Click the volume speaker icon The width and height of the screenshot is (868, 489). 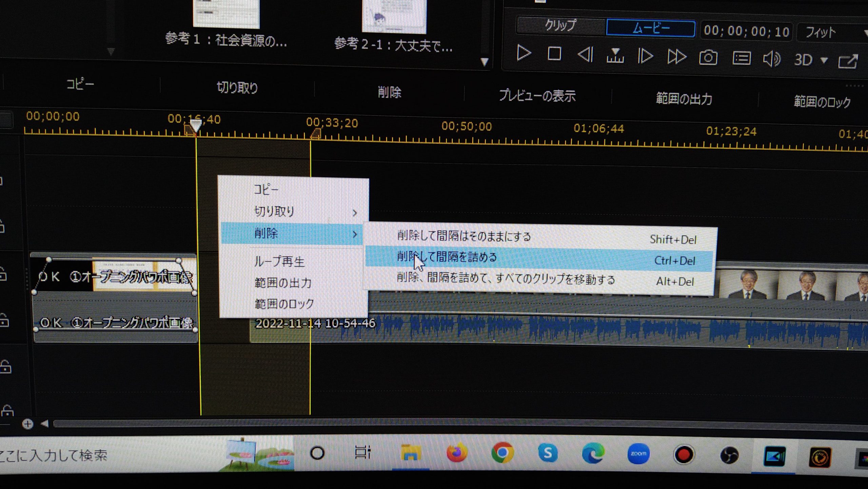pyautogui.click(x=772, y=59)
